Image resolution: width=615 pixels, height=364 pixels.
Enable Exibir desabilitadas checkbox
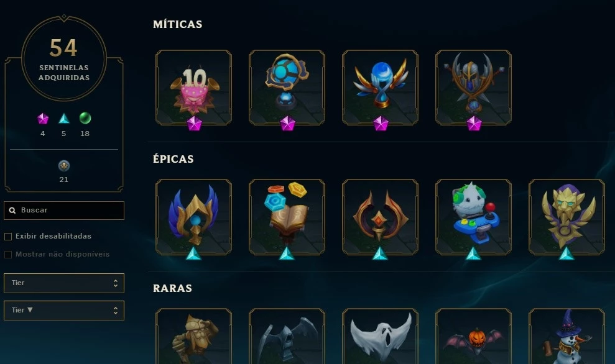[x=8, y=236]
